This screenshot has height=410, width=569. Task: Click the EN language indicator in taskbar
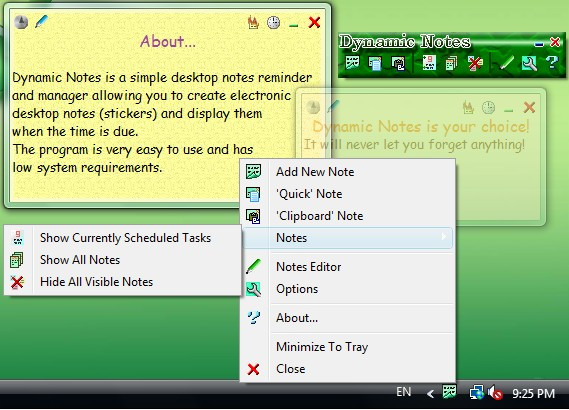[404, 392]
